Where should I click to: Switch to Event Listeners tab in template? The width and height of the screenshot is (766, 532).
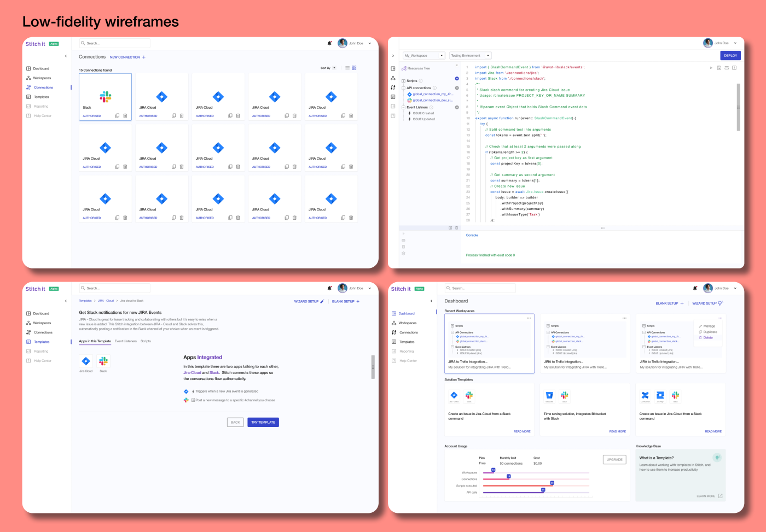coord(126,341)
